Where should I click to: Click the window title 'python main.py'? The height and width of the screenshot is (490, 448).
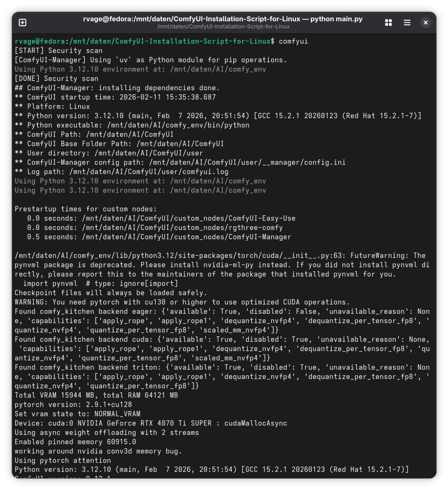coord(336,19)
